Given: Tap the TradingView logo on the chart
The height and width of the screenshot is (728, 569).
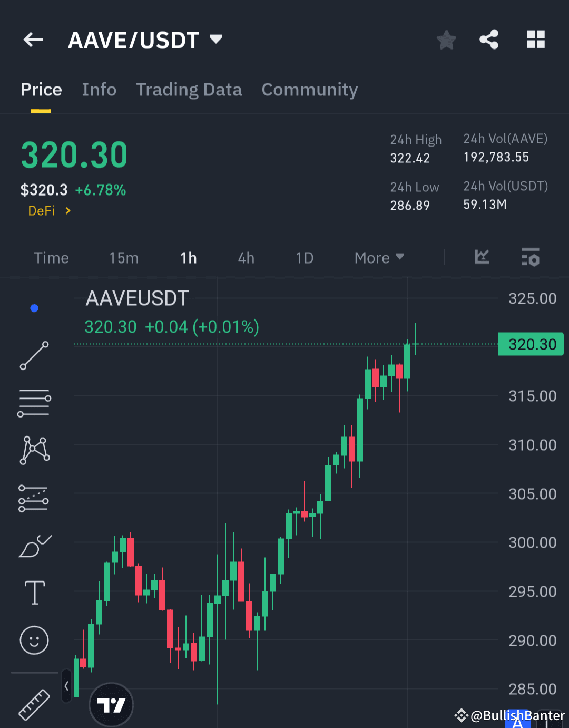Looking at the screenshot, I should coord(111,705).
